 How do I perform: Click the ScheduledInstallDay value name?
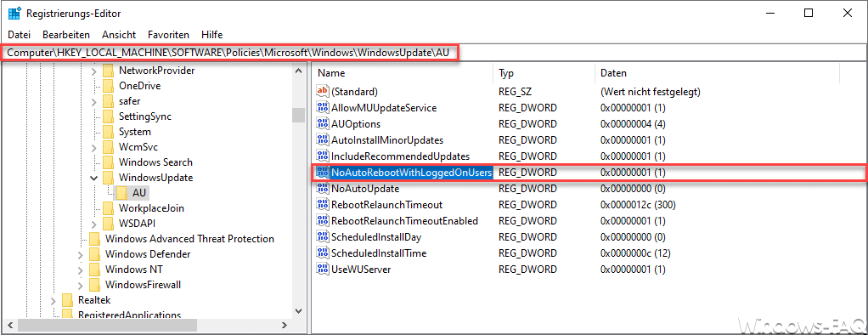coord(376,237)
